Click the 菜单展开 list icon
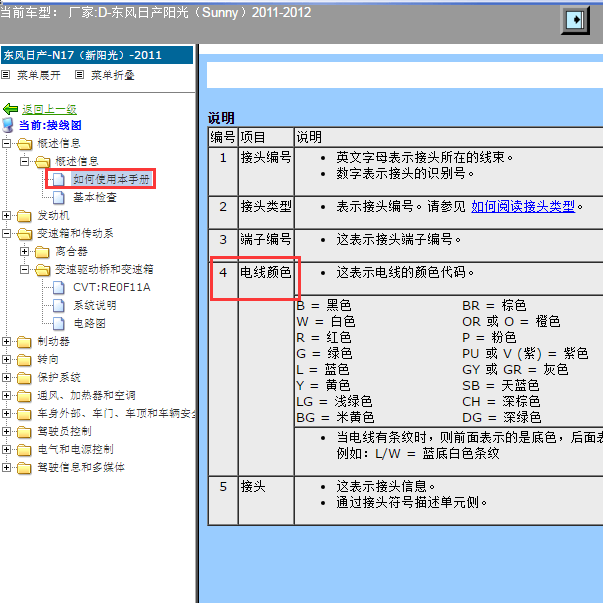603x603 pixels. pyautogui.click(x=5, y=75)
